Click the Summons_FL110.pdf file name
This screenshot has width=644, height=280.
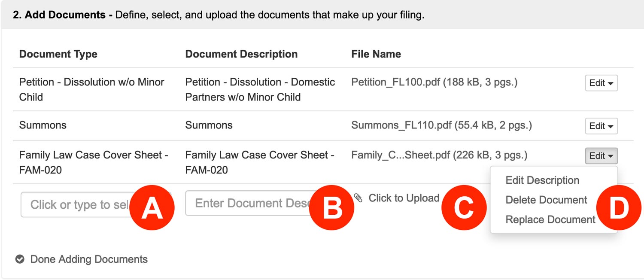[401, 125]
